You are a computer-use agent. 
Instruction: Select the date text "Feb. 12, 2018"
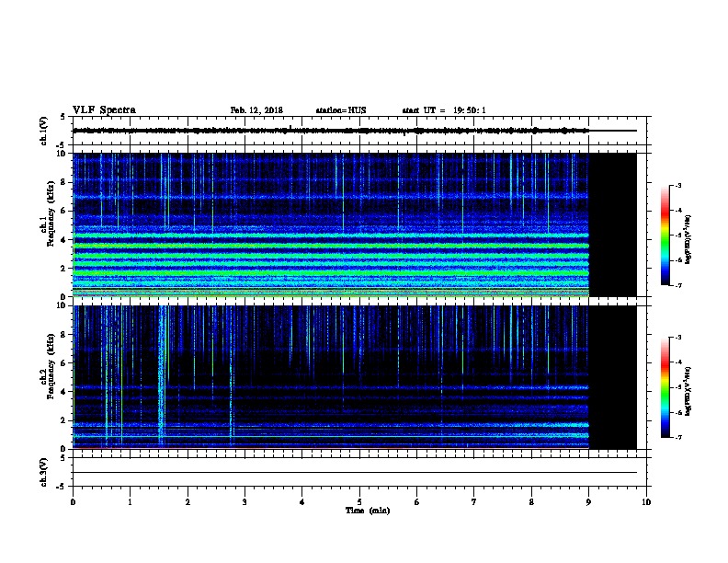256,110
